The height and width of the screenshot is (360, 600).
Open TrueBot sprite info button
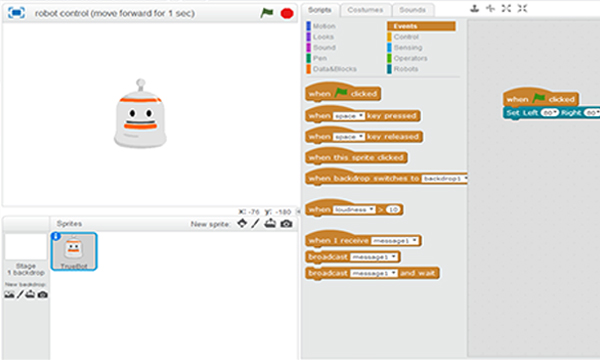click(x=56, y=236)
